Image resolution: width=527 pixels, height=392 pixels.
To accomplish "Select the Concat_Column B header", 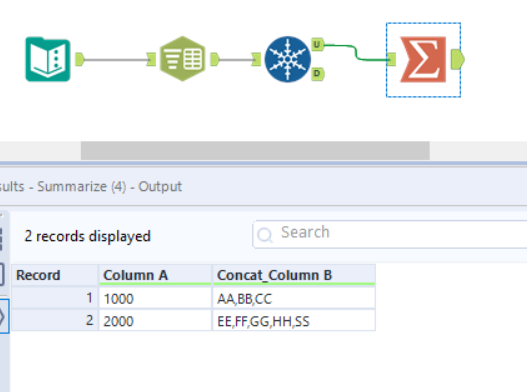I will click(x=294, y=275).
